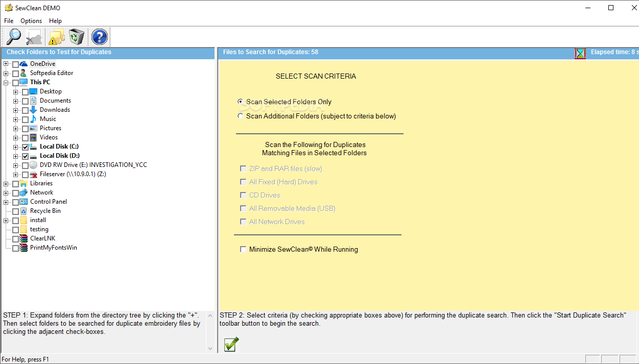Screen dimensions: 639x364
Task: Select Scan Selected Folders Only radio
Action: [241, 102]
